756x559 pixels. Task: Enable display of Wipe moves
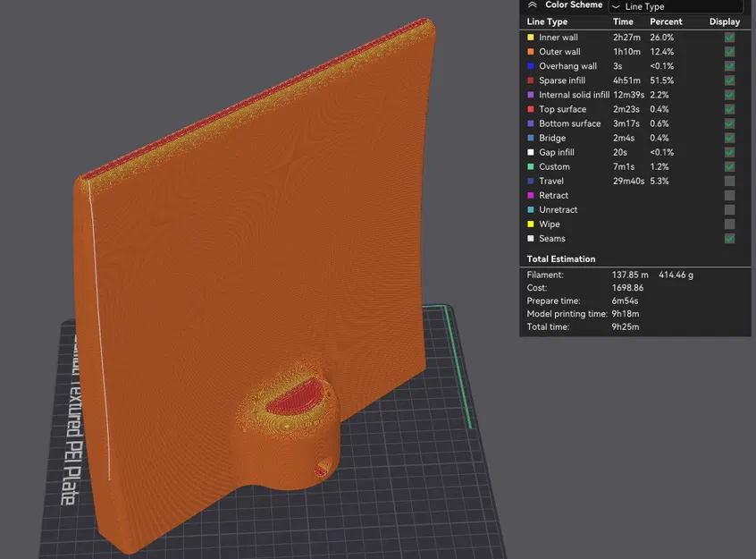pos(729,224)
